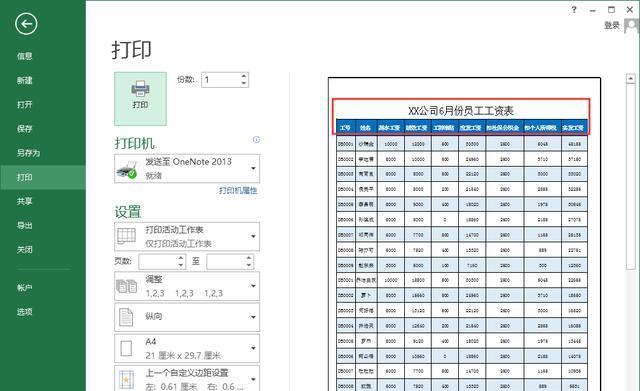
Task: Expand the A4 paper size dropdown
Action: (253, 348)
